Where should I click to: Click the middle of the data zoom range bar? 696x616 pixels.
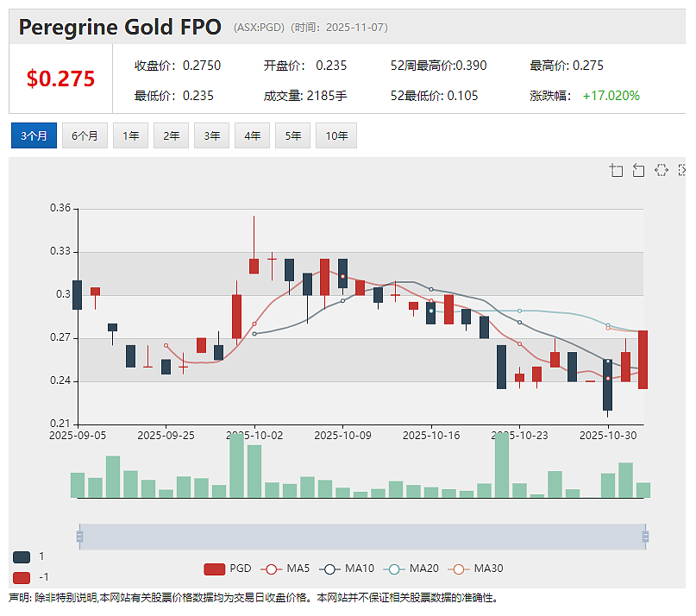[362, 537]
